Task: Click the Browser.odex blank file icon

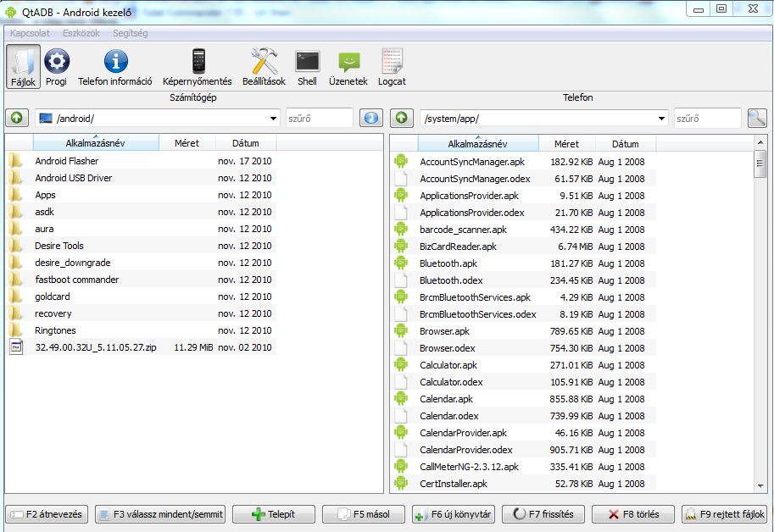Action: pos(401,348)
